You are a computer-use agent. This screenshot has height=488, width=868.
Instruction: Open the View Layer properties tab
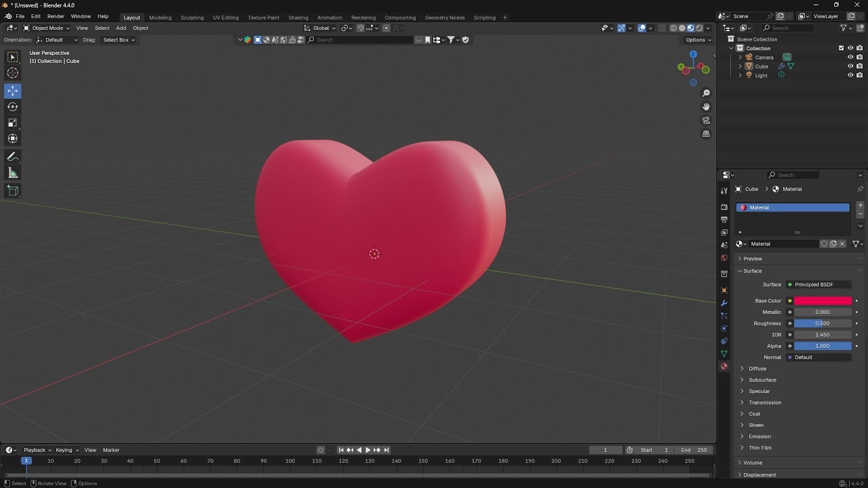click(724, 232)
